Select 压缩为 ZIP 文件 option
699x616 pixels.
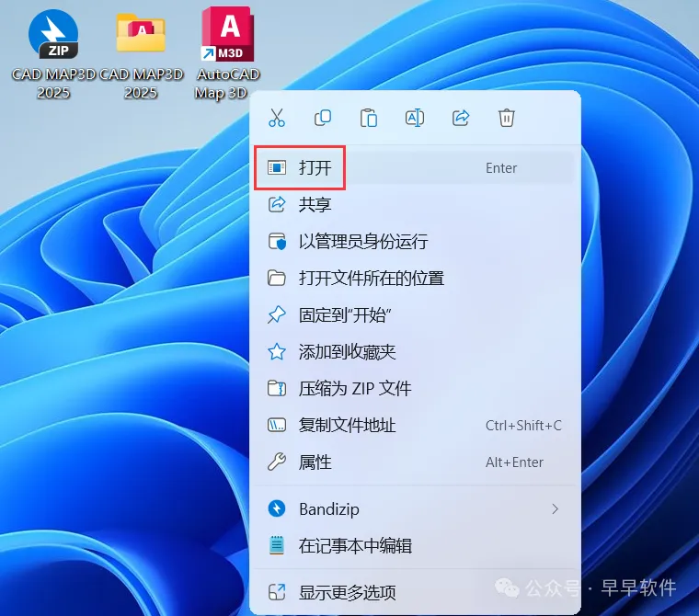(415, 389)
